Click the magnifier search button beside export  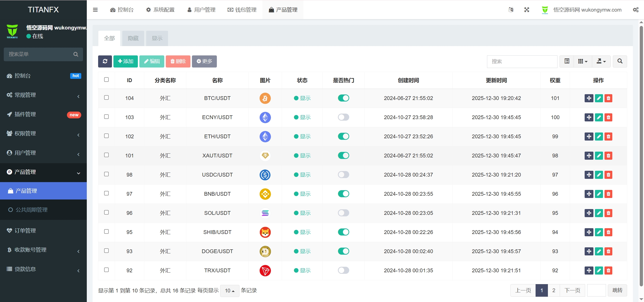(620, 61)
